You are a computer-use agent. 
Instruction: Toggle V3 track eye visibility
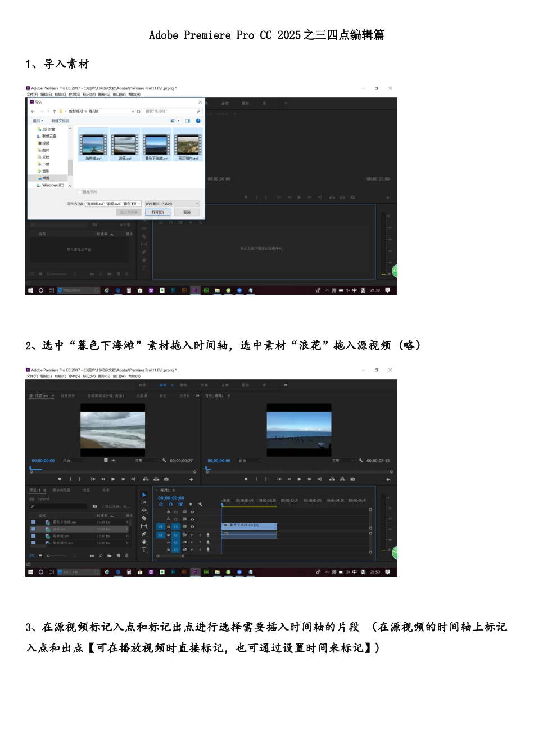click(192, 512)
